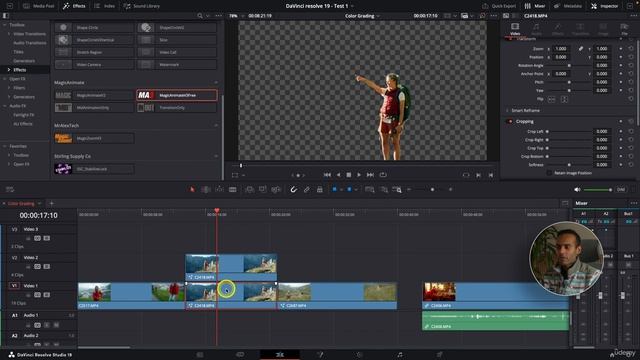This screenshot has height=360, width=640.
Task: Expand the Video Transitions tree item
Action: pyautogui.click(x=9, y=34)
